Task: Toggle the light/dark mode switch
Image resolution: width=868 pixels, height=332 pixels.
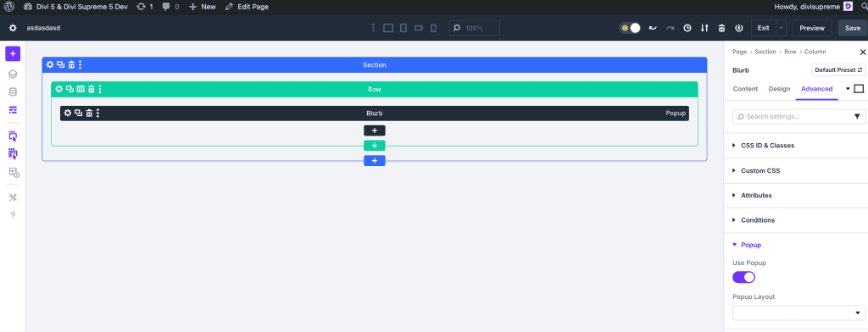Action: coord(630,28)
